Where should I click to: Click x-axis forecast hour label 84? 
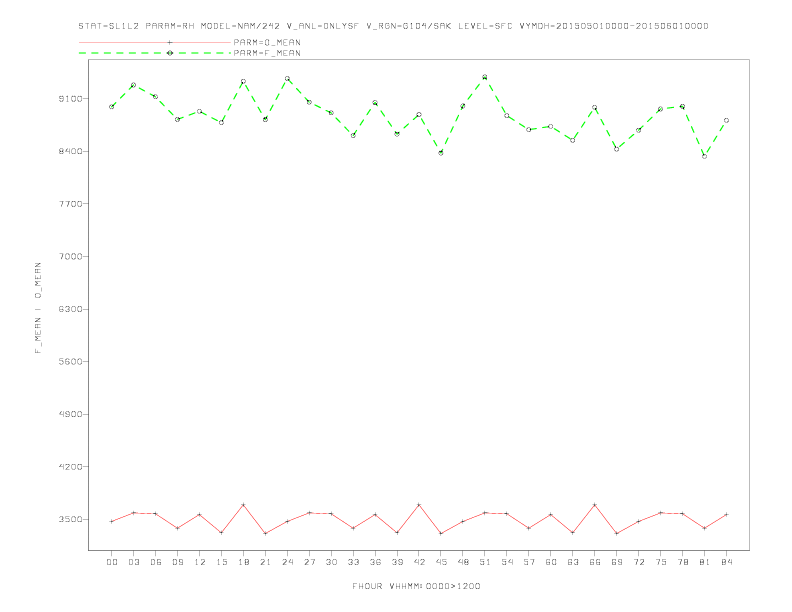726,562
